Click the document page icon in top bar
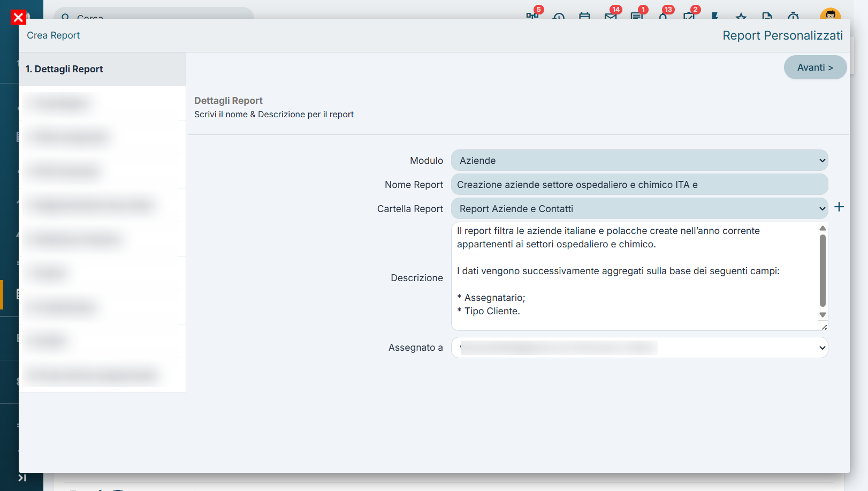The height and width of the screenshot is (491, 868). [767, 16]
